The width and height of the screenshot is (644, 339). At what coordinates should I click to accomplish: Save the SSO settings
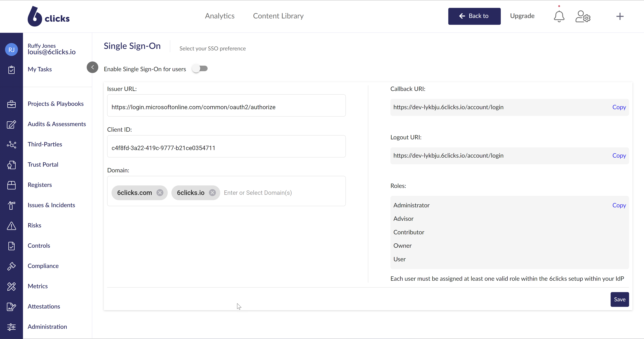pos(620,299)
